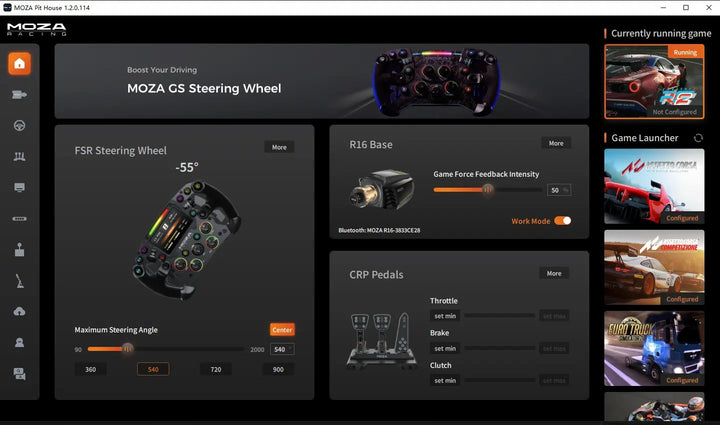Open the RPM light bar sidebar icon
Image resolution: width=720 pixels, height=425 pixels.
19,218
